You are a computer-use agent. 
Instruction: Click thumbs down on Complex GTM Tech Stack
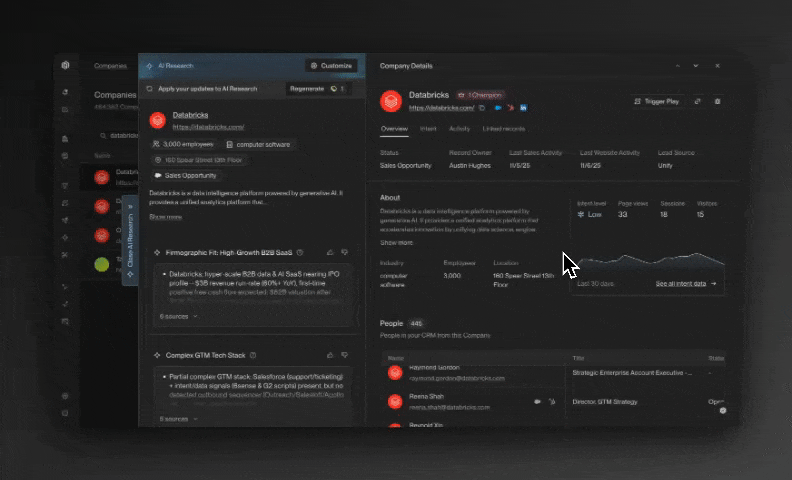344,355
